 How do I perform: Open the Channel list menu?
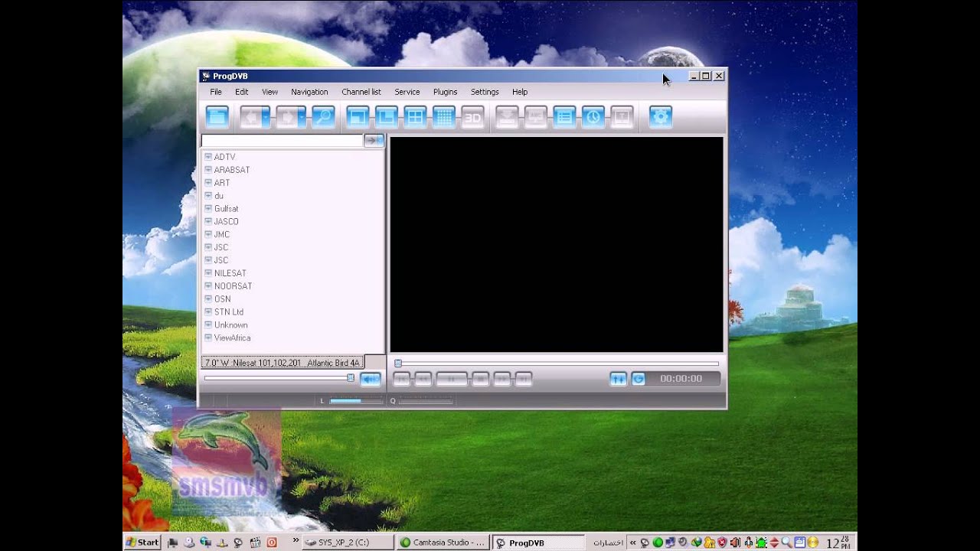(361, 92)
